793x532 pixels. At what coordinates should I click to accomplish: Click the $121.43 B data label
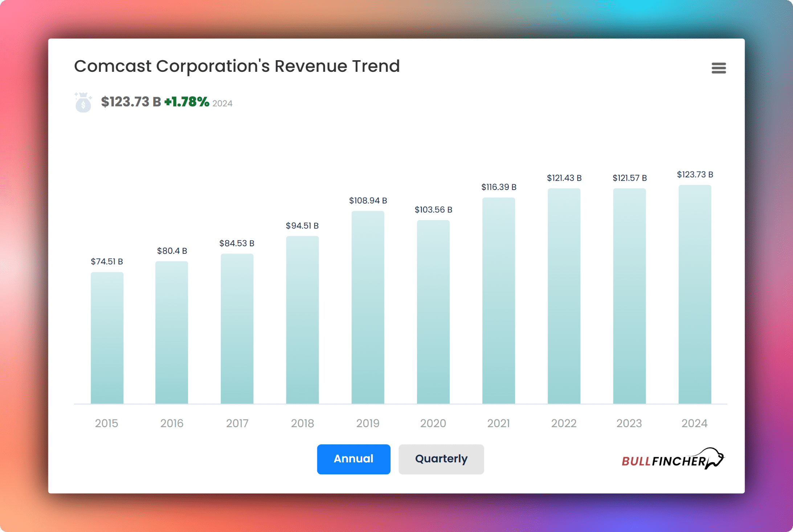tap(564, 178)
